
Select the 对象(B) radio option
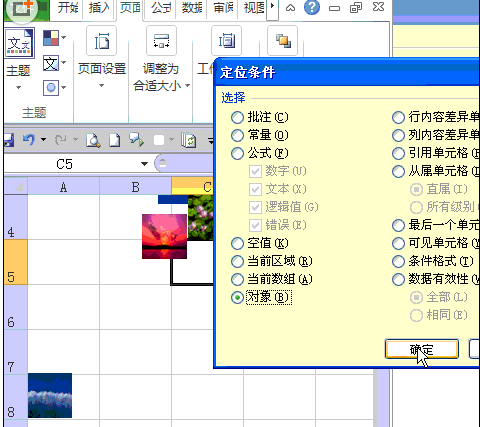pyautogui.click(x=237, y=297)
